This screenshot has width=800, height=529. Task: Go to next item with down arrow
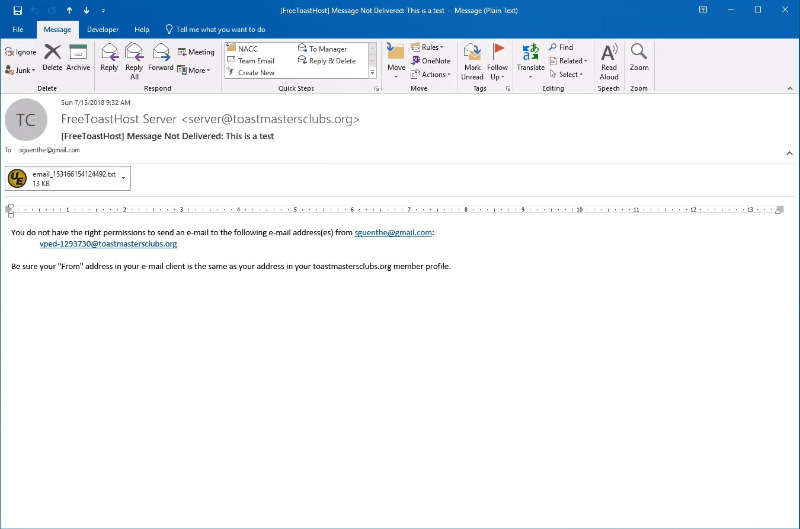point(86,10)
